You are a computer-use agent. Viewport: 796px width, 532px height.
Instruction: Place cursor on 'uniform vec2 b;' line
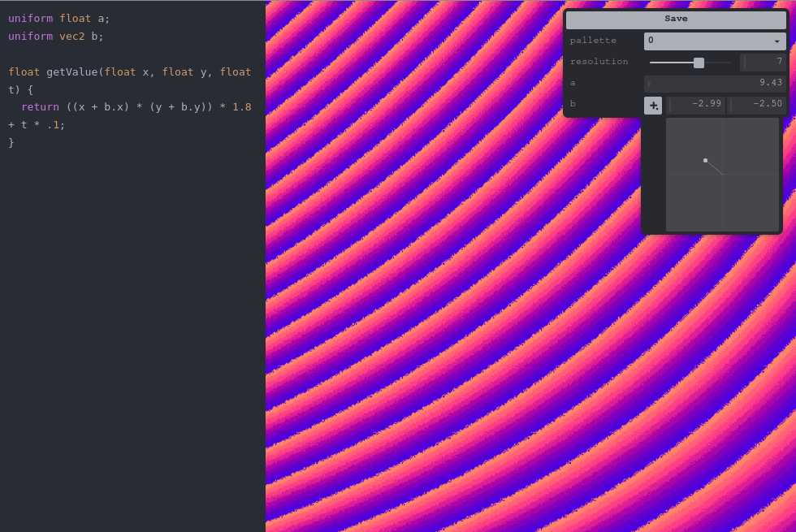pos(55,36)
